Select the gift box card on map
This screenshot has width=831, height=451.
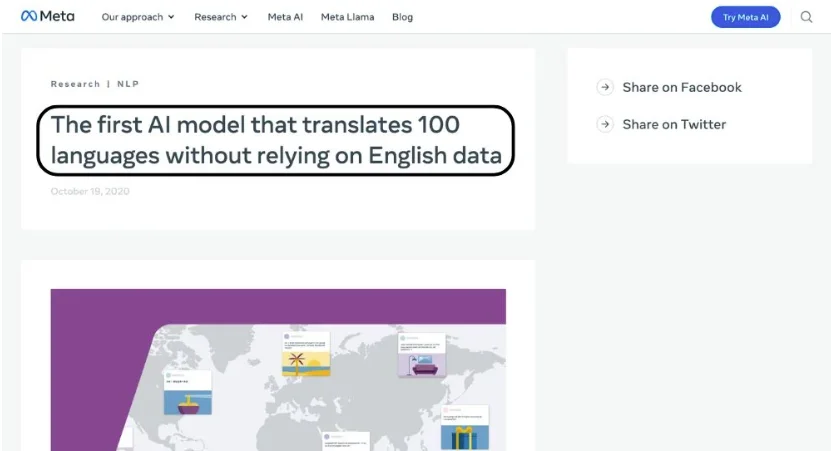click(x=465, y=428)
